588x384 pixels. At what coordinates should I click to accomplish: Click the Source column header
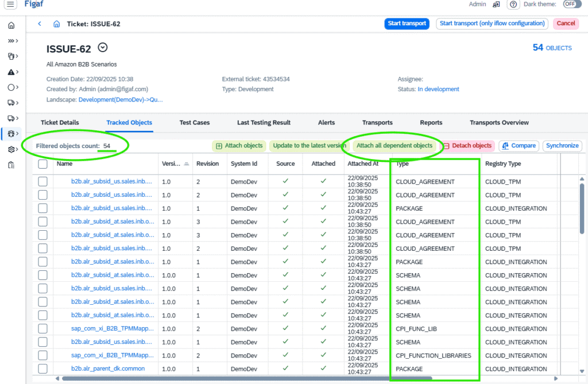tap(285, 164)
